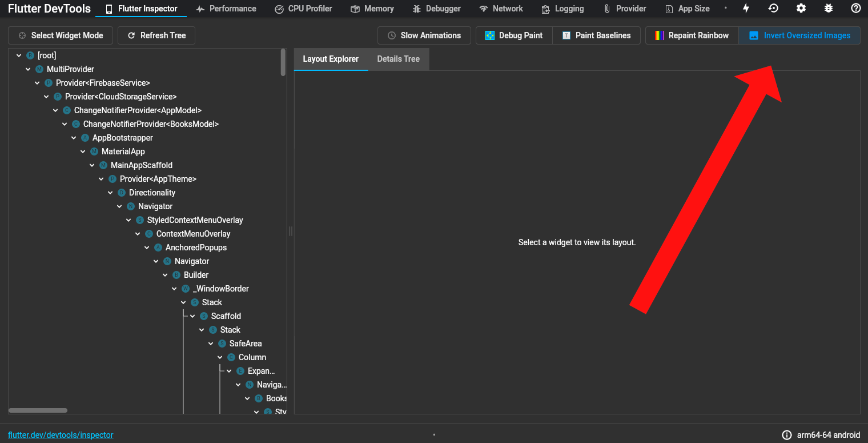Viewport: 868px width, 443px height.
Task: Collapse the Builder node chevron
Action: pyautogui.click(x=165, y=275)
